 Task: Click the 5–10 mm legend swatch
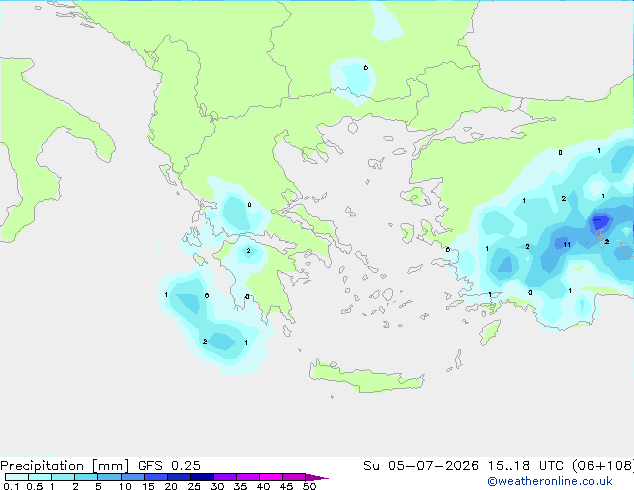[109, 477]
